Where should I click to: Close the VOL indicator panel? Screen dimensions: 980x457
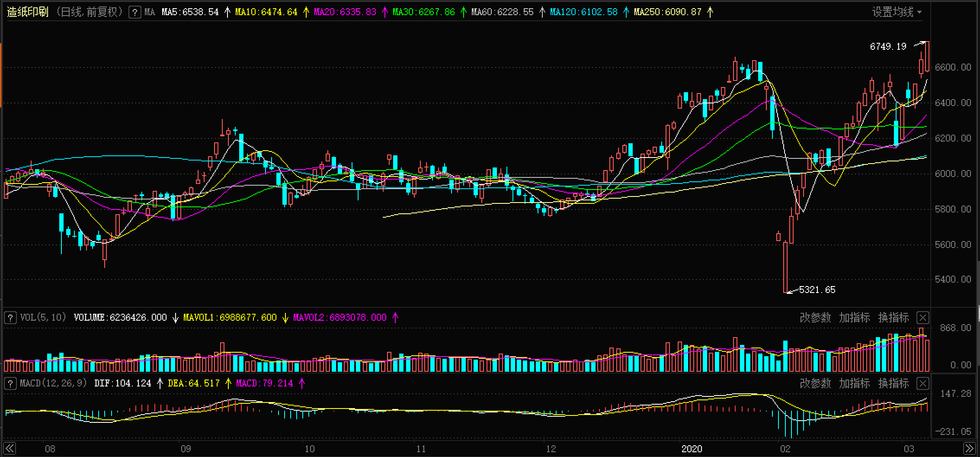922,318
